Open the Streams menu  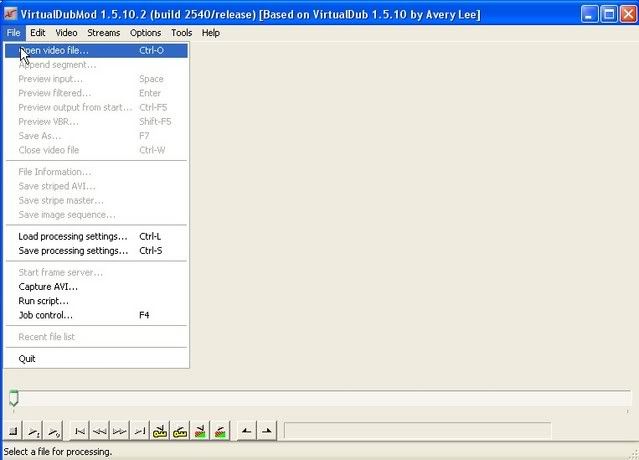pyautogui.click(x=104, y=33)
